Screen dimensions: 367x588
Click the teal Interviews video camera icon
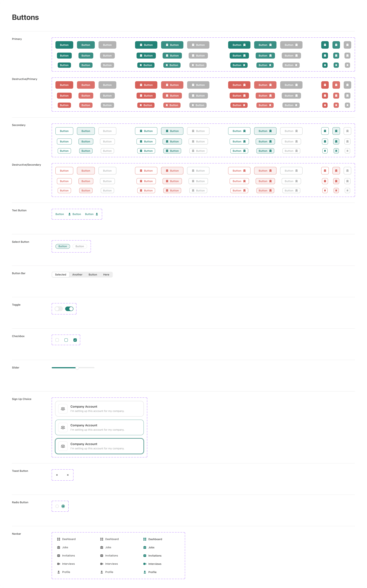coord(145,564)
